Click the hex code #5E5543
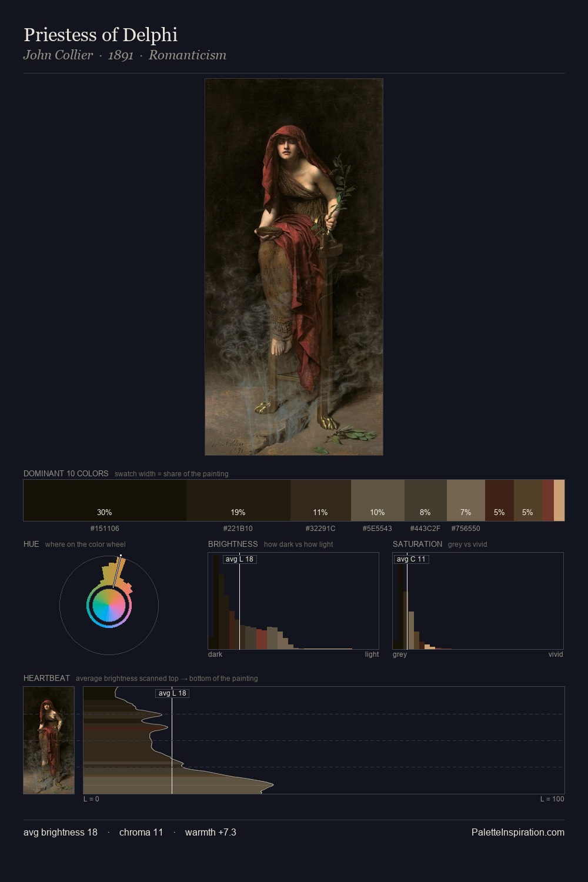 point(377,529)
